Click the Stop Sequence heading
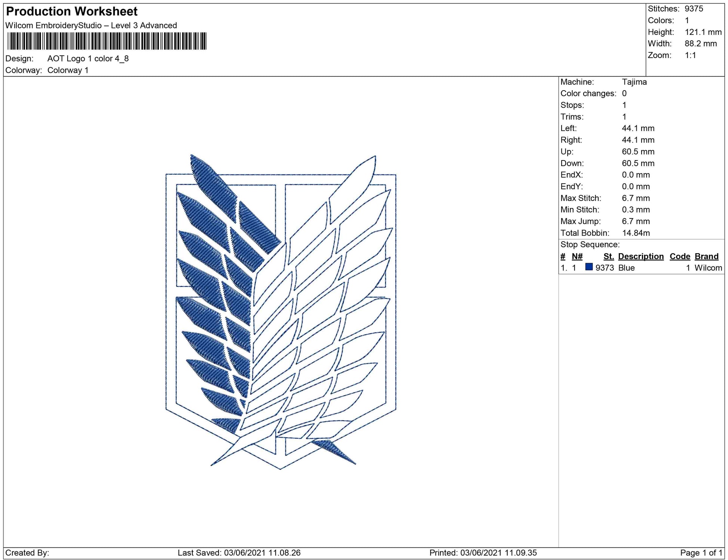The height and width of the screenshot is (560, 728). point(590,245)
